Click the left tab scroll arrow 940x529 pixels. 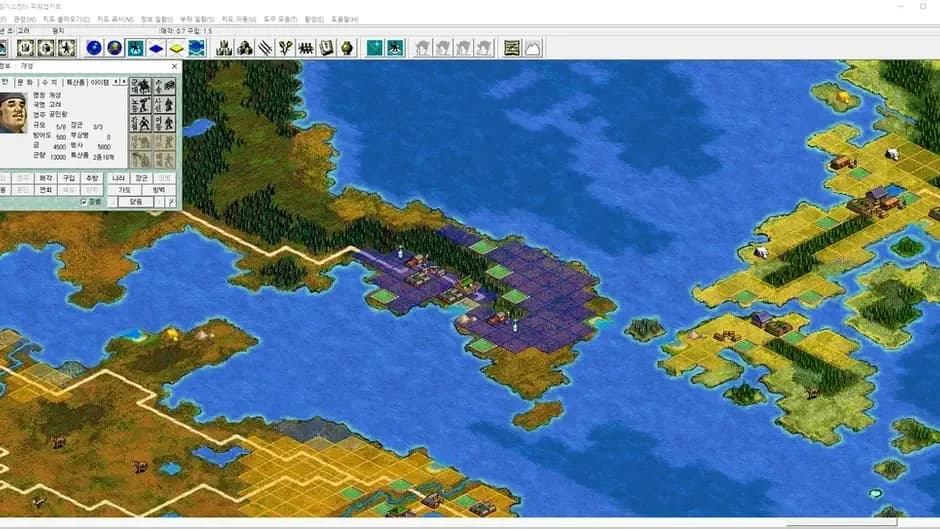[116, 82]
